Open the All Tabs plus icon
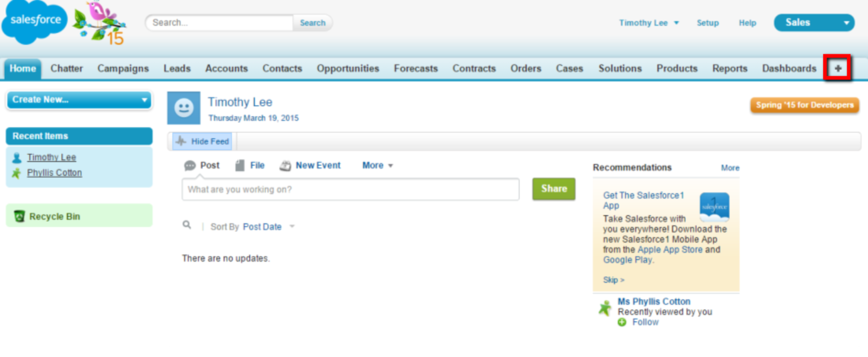The image size is (868, 357). [838, 68]
